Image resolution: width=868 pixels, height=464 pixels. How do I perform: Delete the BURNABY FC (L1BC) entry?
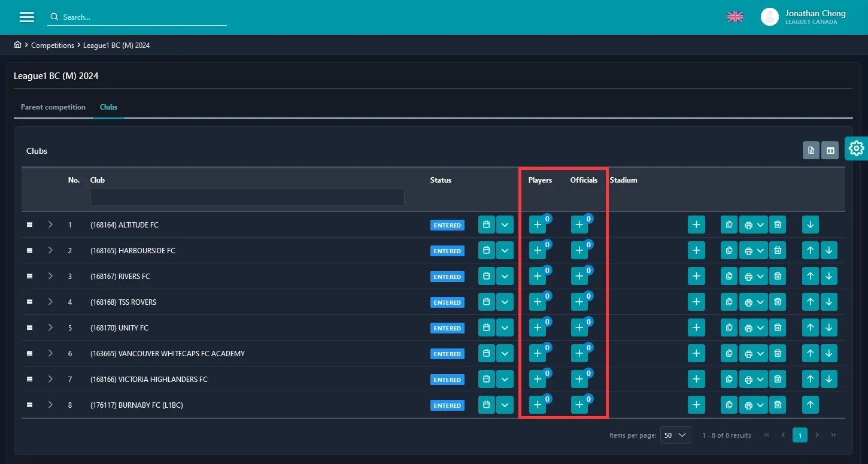click(778, 405)
